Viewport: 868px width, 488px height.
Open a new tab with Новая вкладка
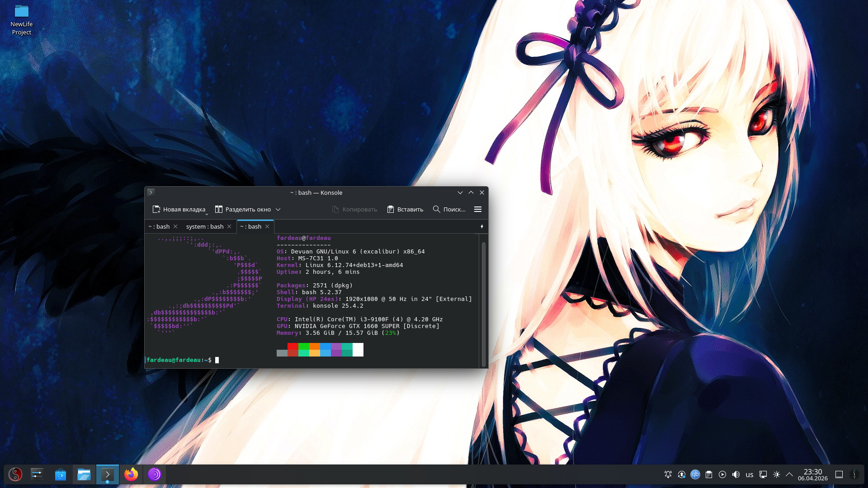pos(179,209)
